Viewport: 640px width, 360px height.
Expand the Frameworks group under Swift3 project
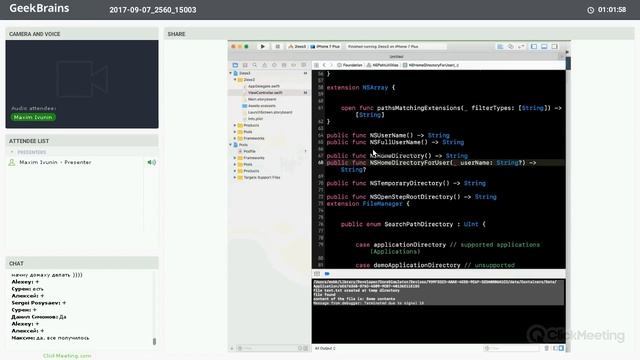click(235, 138)
